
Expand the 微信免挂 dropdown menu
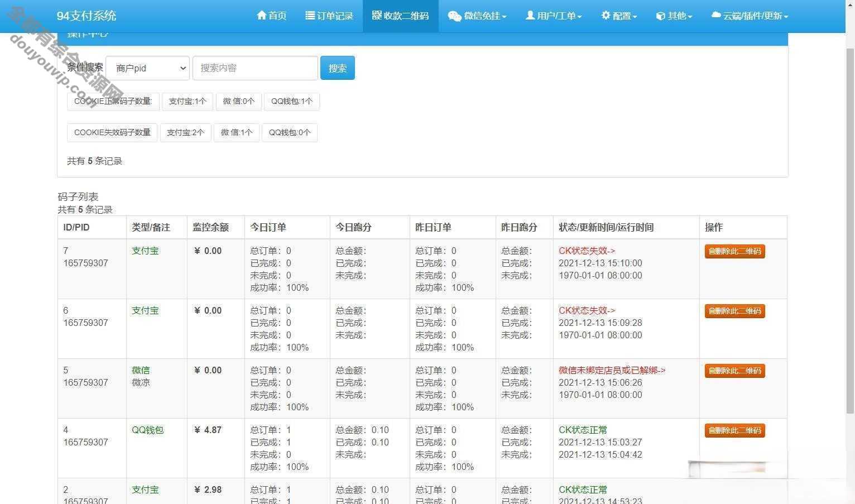[x=477, y=16]
